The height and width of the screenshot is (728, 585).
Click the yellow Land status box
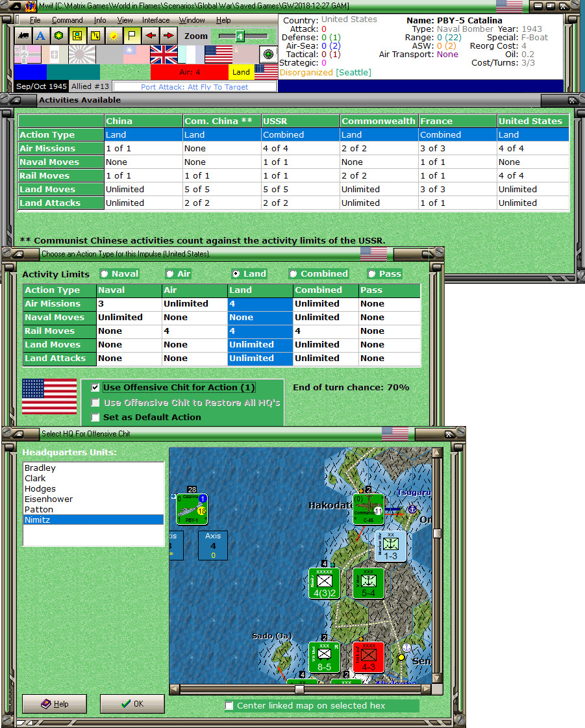click(x=241, y=72)
